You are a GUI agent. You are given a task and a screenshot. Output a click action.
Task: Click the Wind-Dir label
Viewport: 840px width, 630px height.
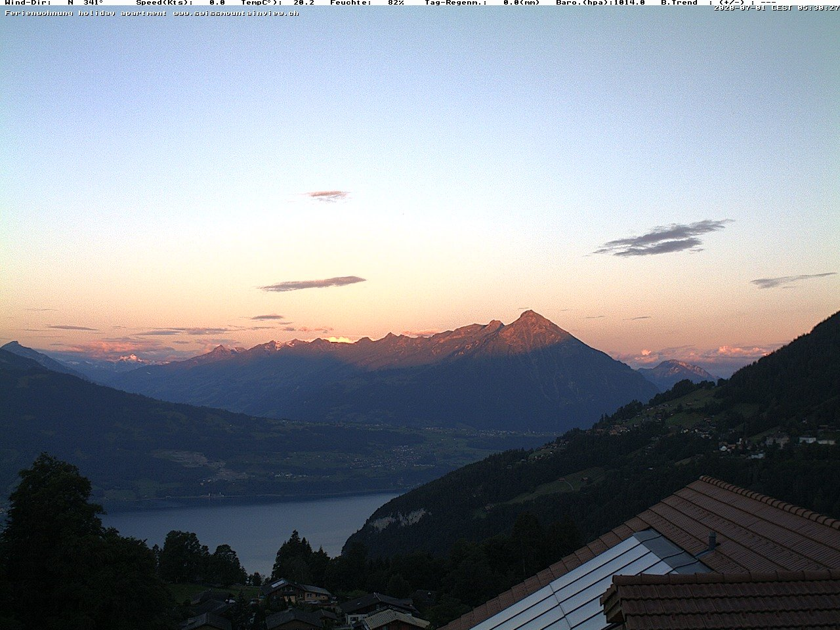pos(28,3)
